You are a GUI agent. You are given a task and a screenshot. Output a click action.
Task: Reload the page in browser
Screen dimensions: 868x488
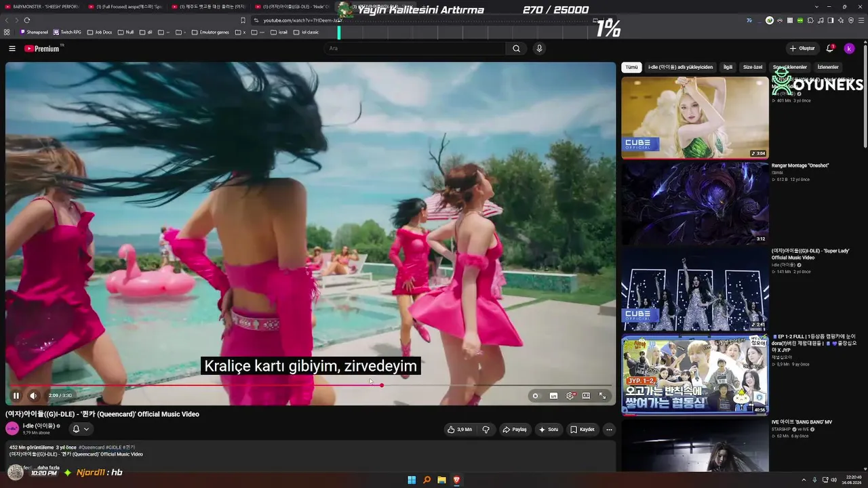(27, 20)
